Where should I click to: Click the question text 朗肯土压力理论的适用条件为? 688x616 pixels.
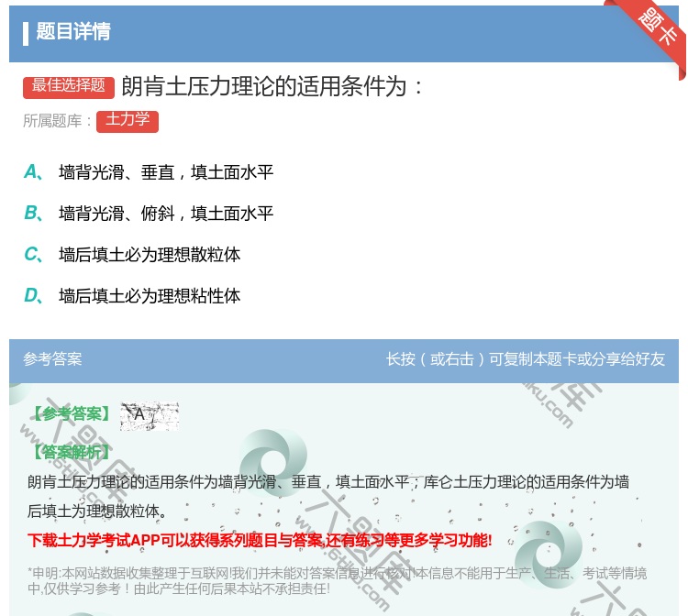click(x=272, y=86)
